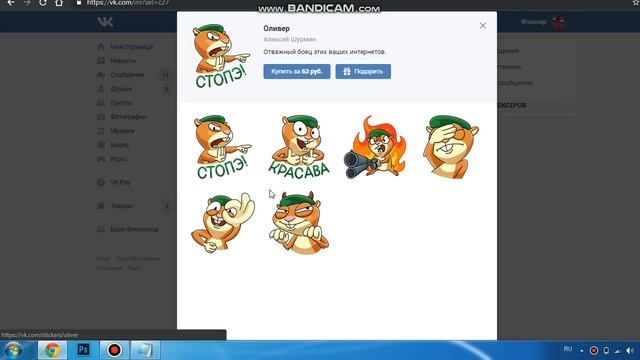
Task: Click the VK logo in the header
Action: point(105,22)
